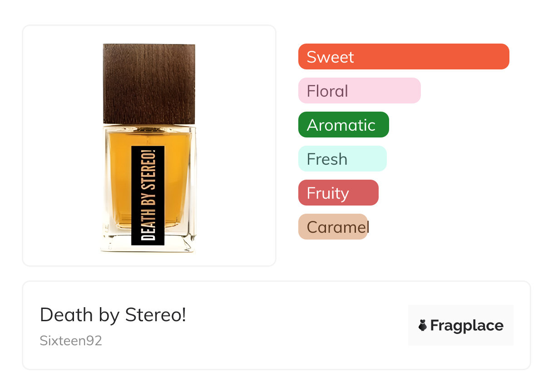Select the Sweet accord bar
This screenshot has width=553, height=392.
click(403, 57)
